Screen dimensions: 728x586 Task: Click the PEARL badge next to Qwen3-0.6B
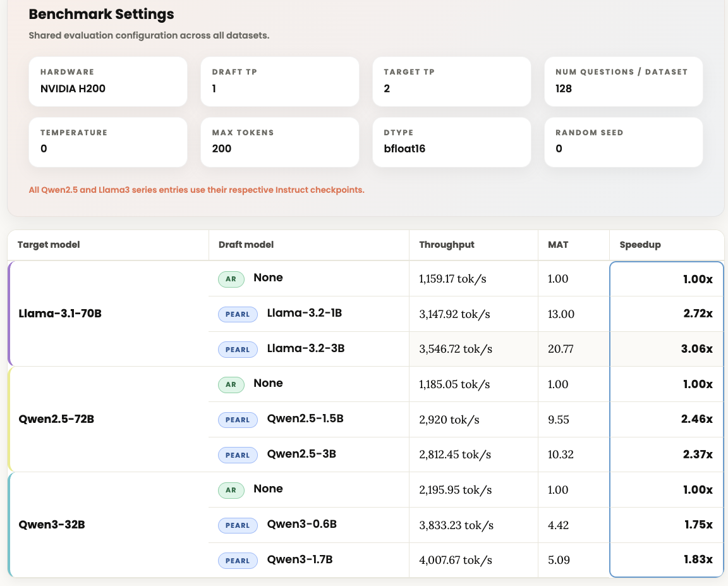coord(238,525)
